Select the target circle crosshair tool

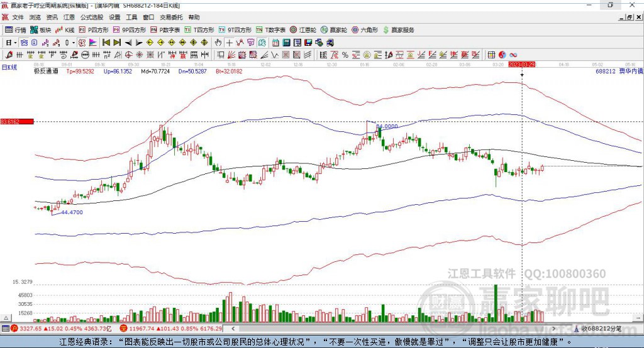[x=128, y=55]
